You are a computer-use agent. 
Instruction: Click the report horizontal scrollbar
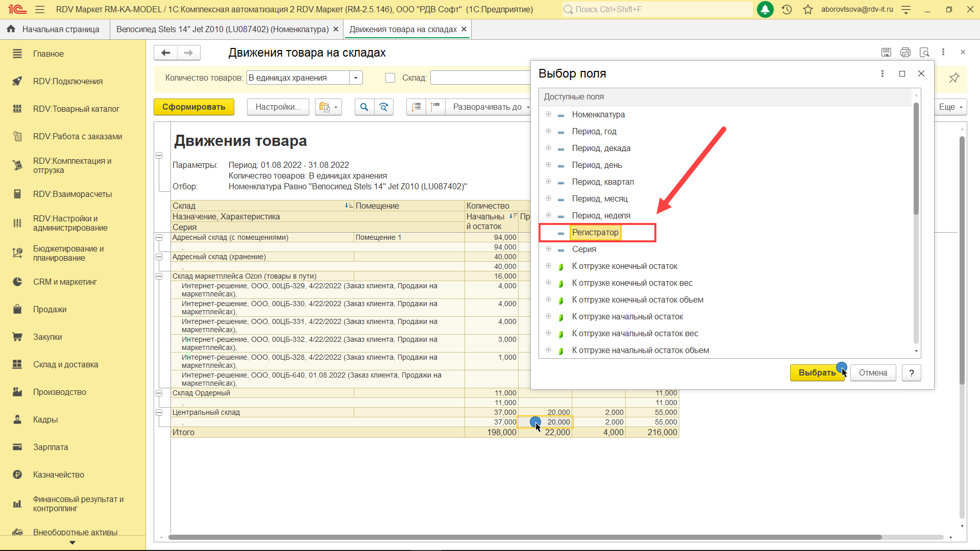click(525, 537)
